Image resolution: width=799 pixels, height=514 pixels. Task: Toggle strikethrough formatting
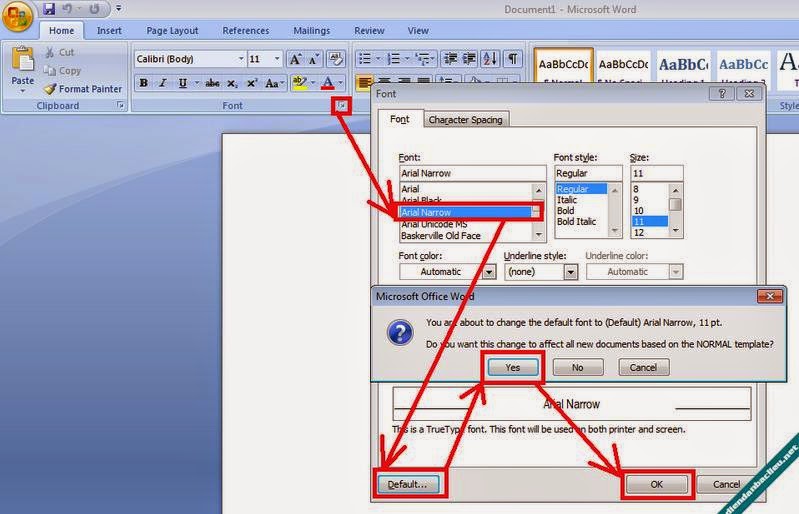pos(212,83)
